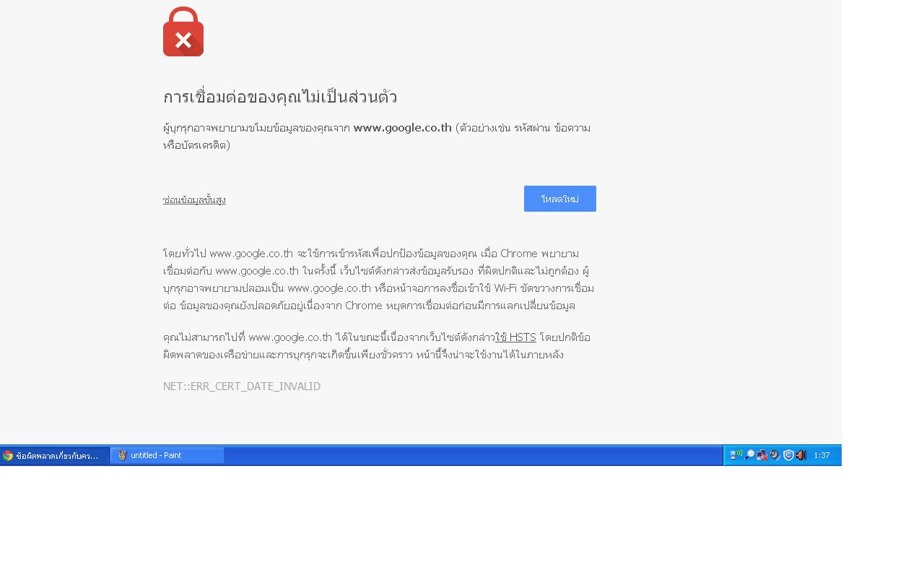Click the heading การเชื่อมต่อของคุณไม่เป็นส่วนตัว
Image resolution: width=924 pixels, height=578 pixels.
(280, 98)
